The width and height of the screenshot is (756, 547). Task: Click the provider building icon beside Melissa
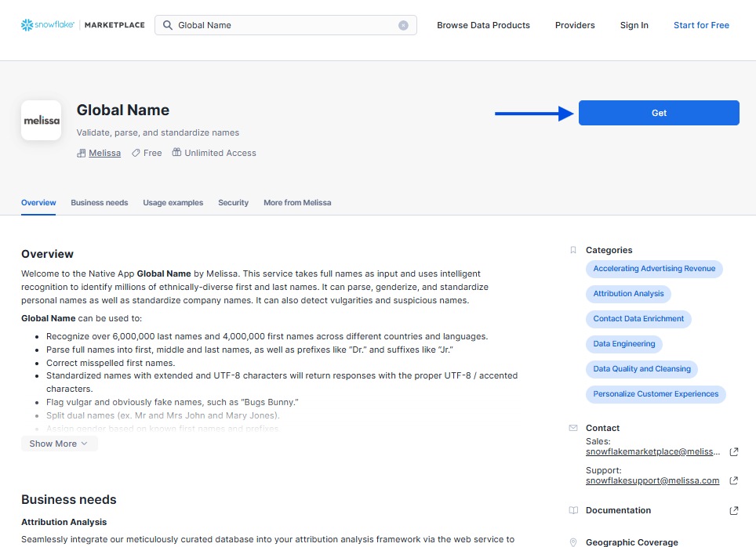point(82,153)
